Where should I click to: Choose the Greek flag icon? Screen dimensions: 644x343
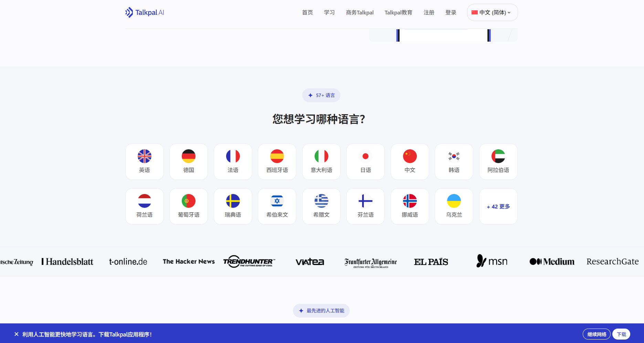coord(321,201)
